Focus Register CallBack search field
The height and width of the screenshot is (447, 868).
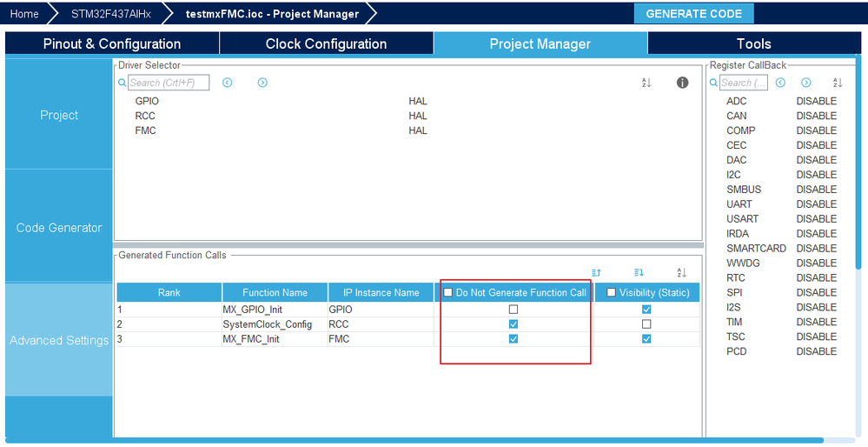tap(744, 83)
